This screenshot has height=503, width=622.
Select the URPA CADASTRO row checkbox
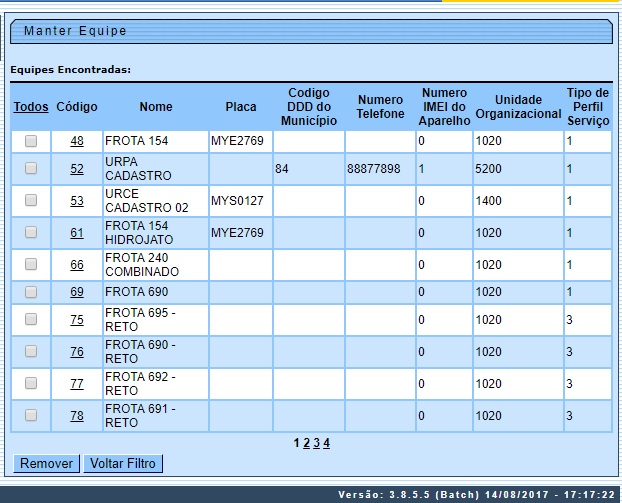coord(31,169)
